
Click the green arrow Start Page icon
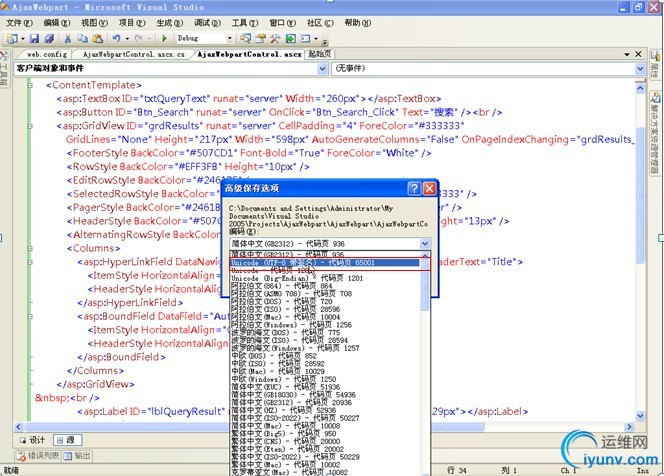pos(290,39)
